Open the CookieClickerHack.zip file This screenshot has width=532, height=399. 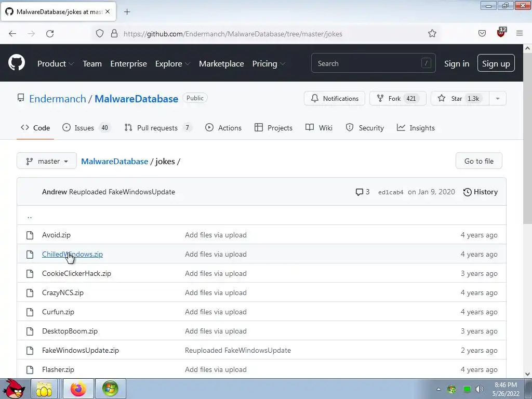click(76, 273)
